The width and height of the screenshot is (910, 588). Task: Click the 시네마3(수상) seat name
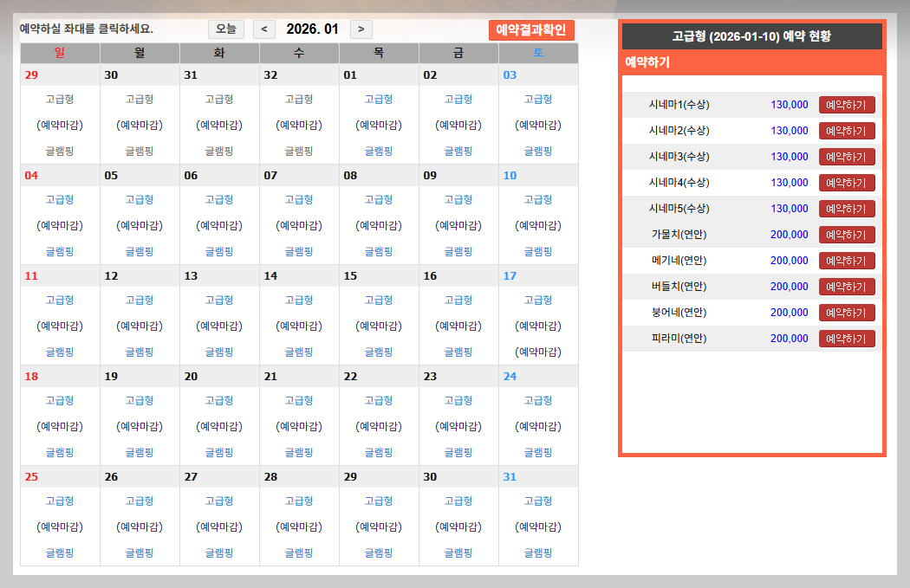(679, 157)
